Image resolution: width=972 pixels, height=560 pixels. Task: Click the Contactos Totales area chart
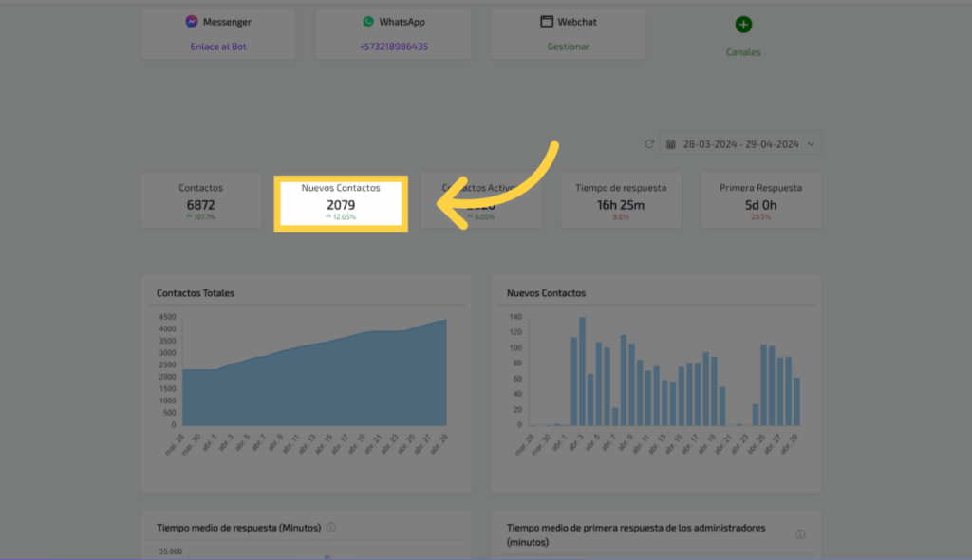pos(313,380)
